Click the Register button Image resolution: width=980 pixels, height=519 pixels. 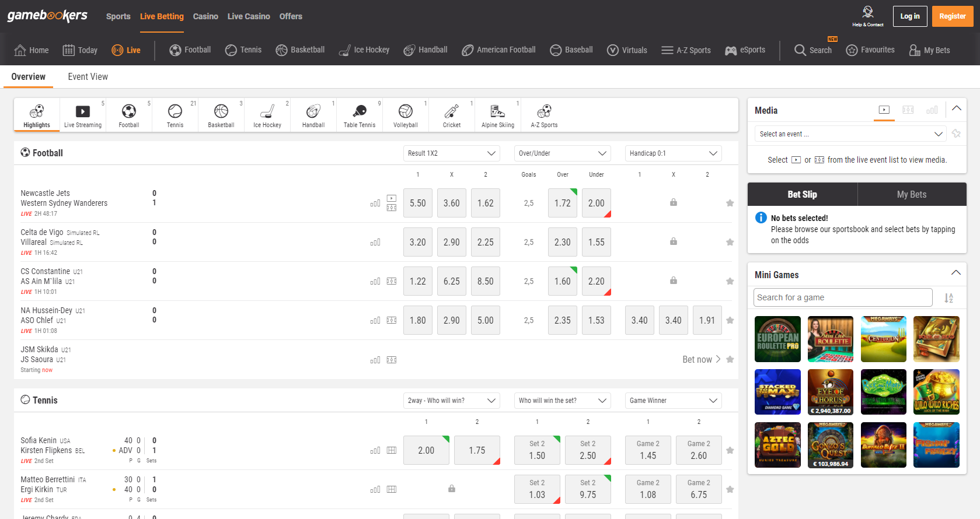(x=952, y=16)
